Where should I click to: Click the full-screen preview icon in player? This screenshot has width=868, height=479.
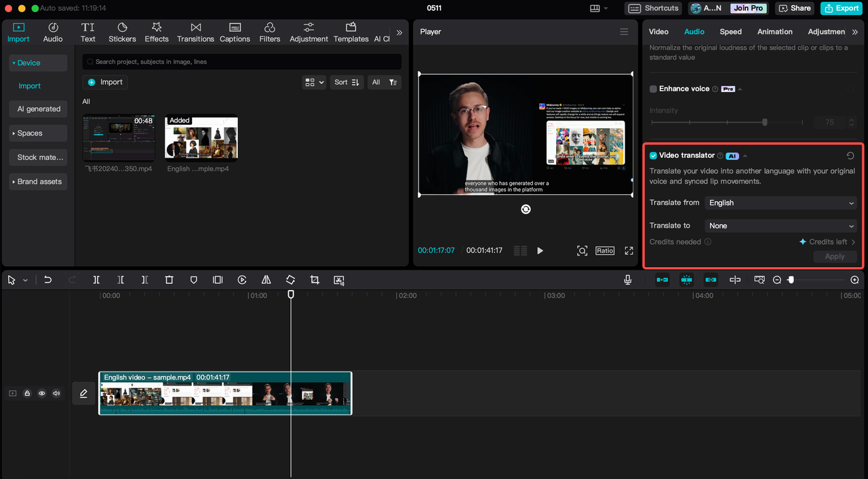click(x=629, y=251)
